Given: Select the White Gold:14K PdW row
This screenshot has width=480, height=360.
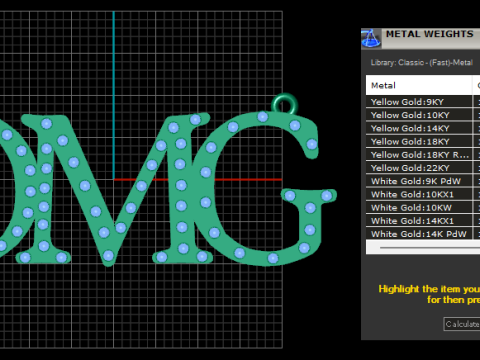Looking at the screenshot, I should (x=423, y=234).
